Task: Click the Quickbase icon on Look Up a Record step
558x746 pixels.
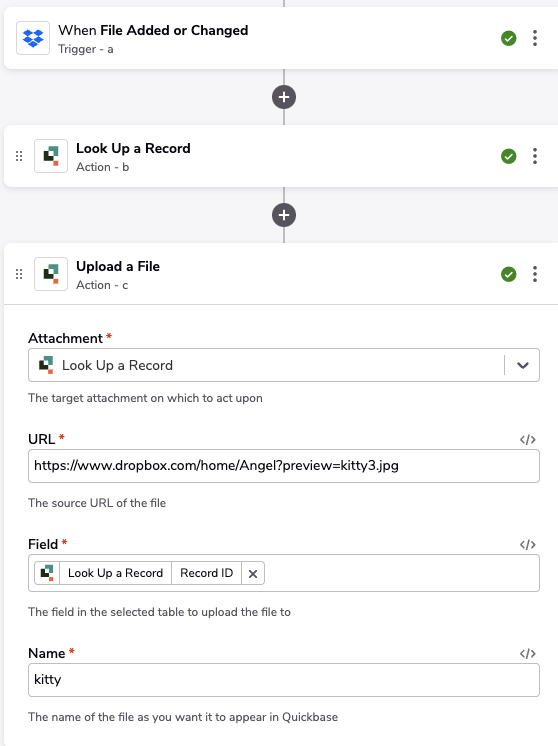Action: tap(51, 156)
